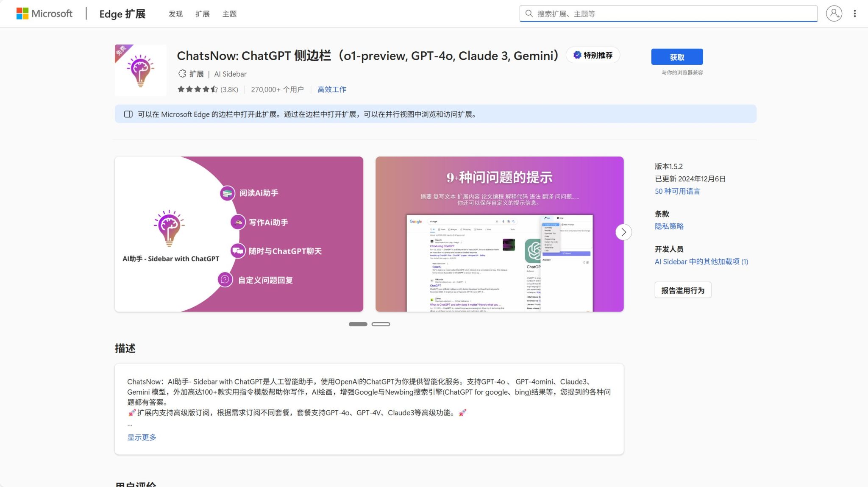
Task: Select the second carousel indicator dot
Action: pyautogui.click(x=381, y=324)
